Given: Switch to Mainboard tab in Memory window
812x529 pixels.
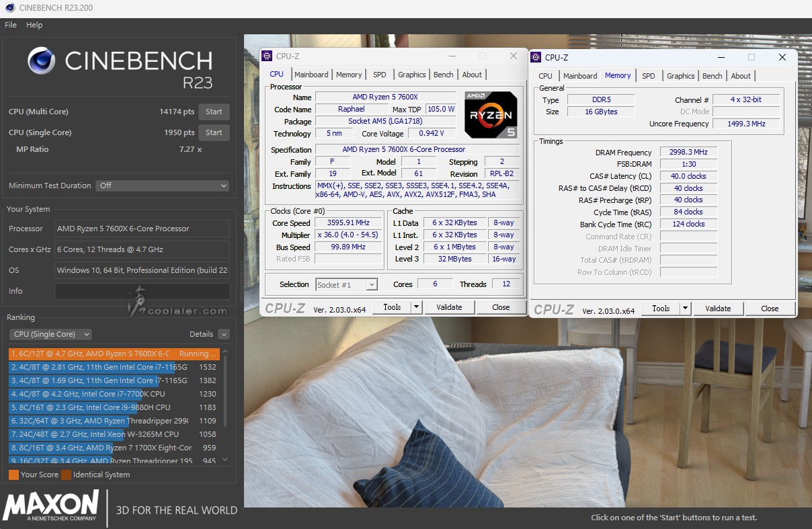Looking at the screenshot, I should point(580,76).
